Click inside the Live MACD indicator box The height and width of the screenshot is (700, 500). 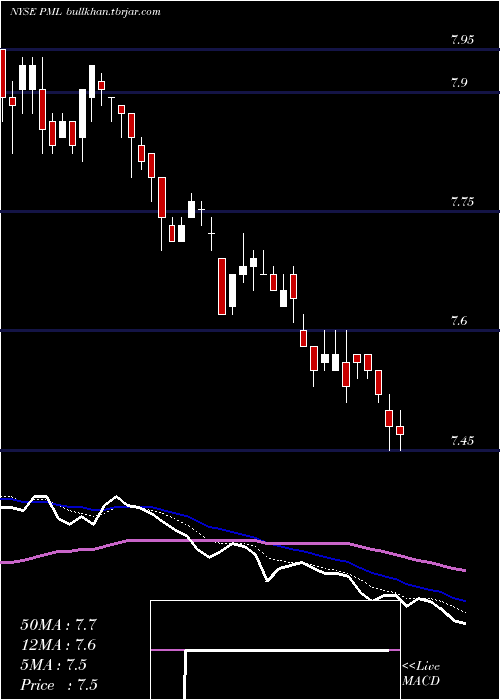click(x=275, y=650)
